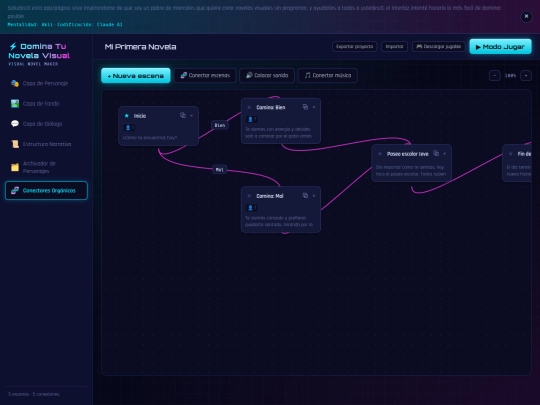Remove the Paseo escolar leve scene
This screenshot has height=405, width=540.
click(445, 154)
